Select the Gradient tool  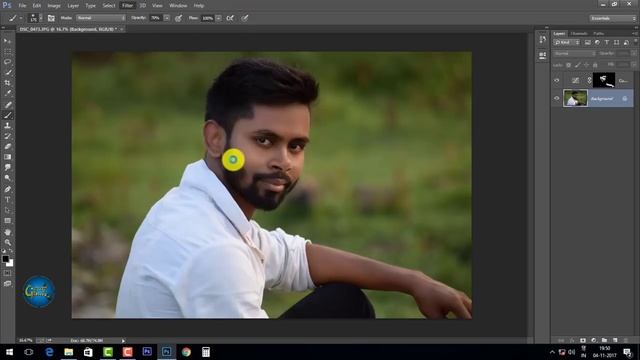[x=7, y=157]
